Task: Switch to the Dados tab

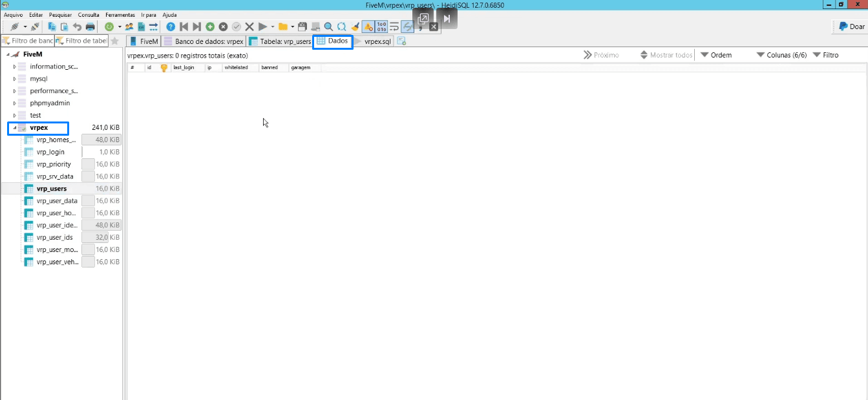Action: 333,41
